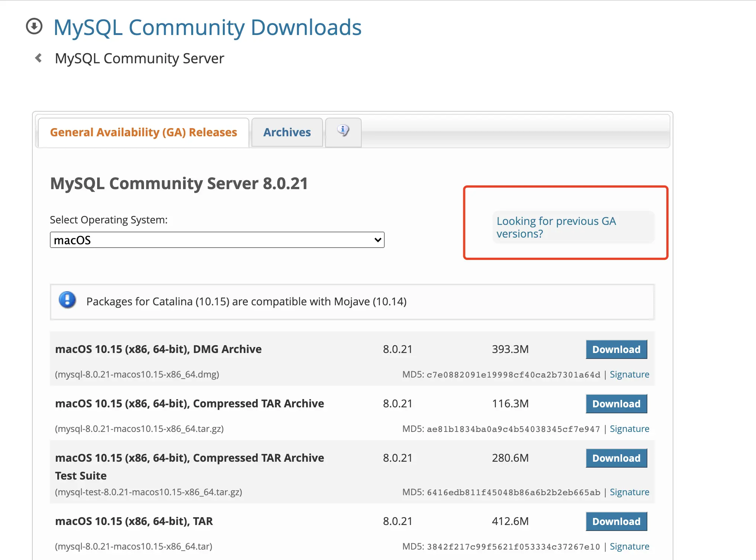This screenshot has height=560, width=756.
Task: Download the DMG Archive 393.3M package
Action: (616, 350)
